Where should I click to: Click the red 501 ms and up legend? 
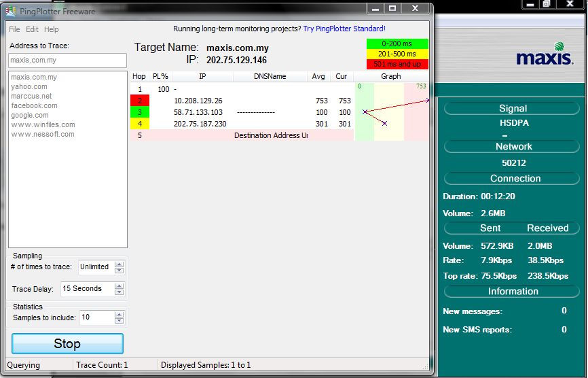coord(397,64)
